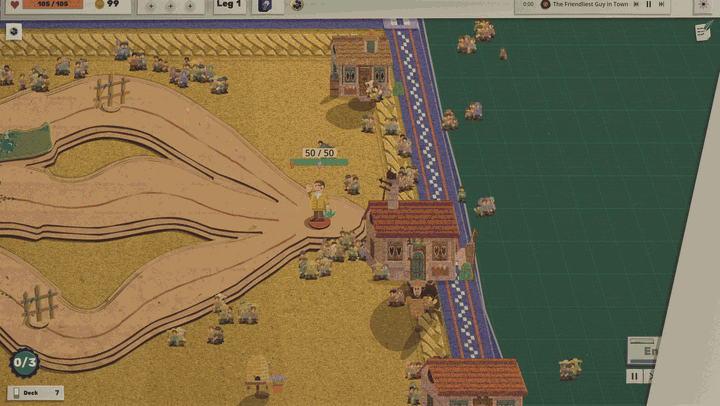Select the middle empty plus slot

click(x=170, y=6)
